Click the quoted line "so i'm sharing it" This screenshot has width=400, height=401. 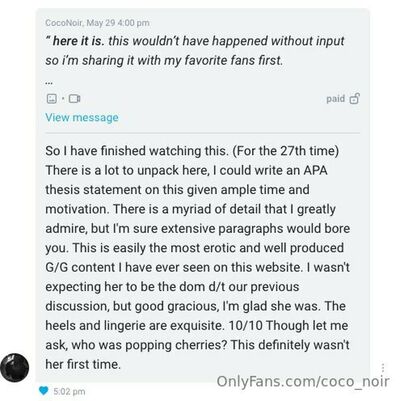pos(164,60)
